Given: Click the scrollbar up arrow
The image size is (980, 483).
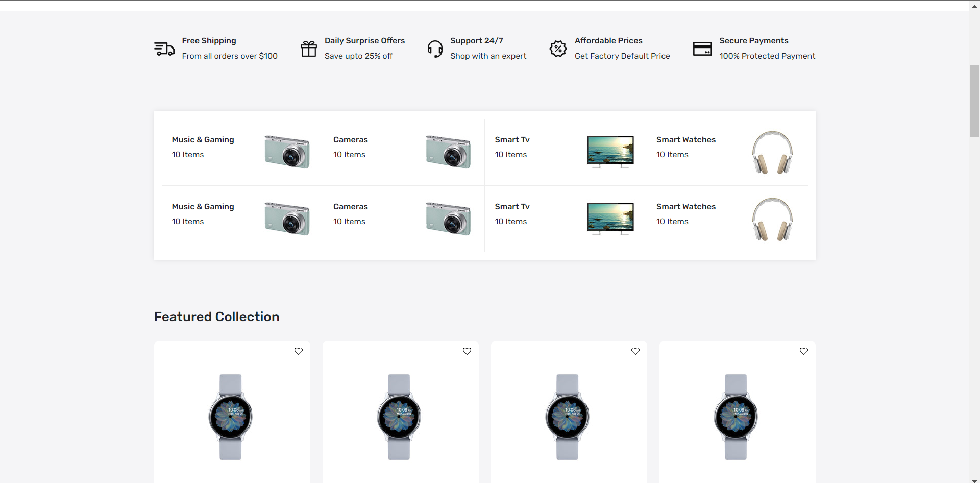Looking at the screenshot, I should pos(974,5).
